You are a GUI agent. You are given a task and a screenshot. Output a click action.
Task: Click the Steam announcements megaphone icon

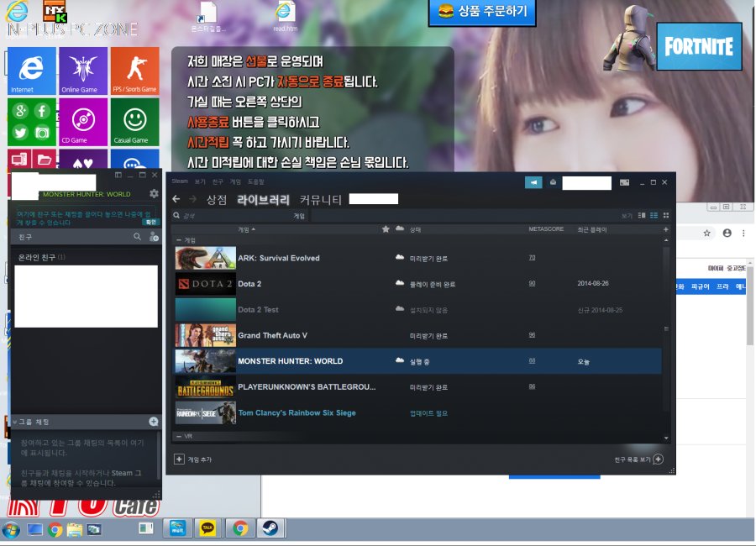tap(533, 182)
